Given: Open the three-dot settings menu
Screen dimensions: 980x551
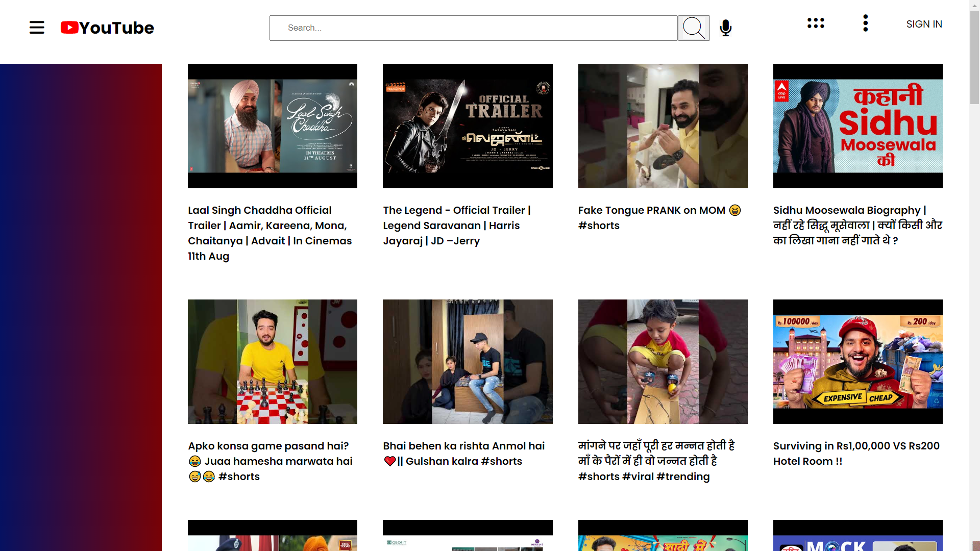Looking at the screenshot, I should 865,23.
